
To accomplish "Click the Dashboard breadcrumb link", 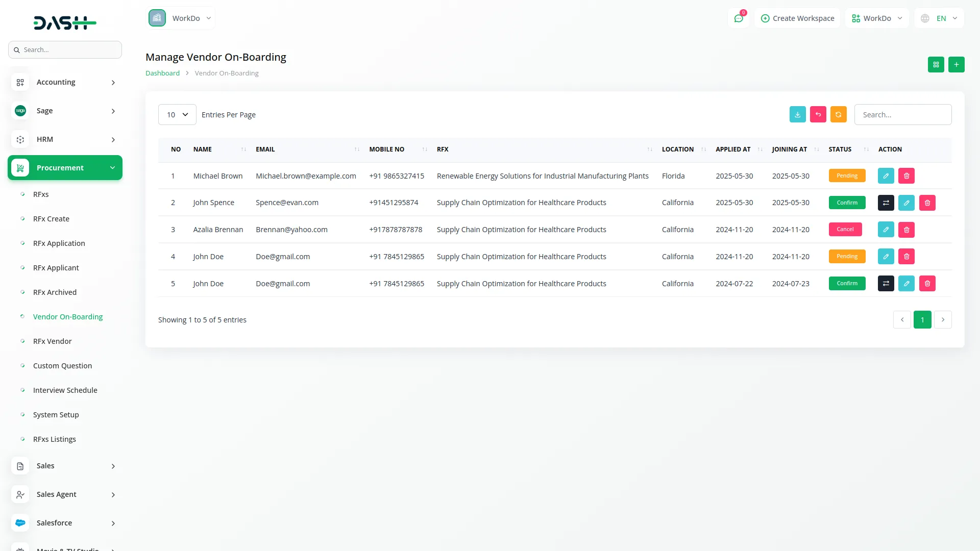I will coord(162,73).
